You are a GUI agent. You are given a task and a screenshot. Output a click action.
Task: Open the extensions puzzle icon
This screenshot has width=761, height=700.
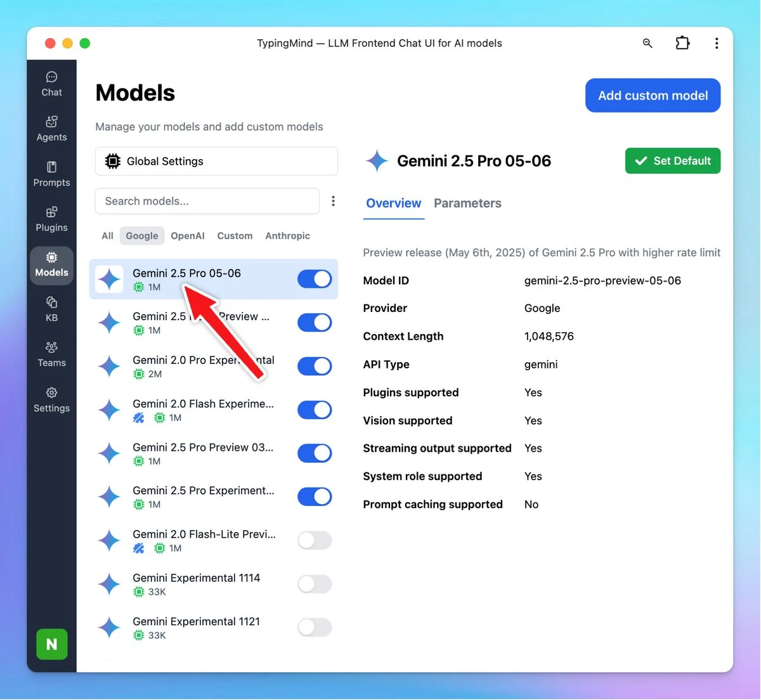[682, 43]
